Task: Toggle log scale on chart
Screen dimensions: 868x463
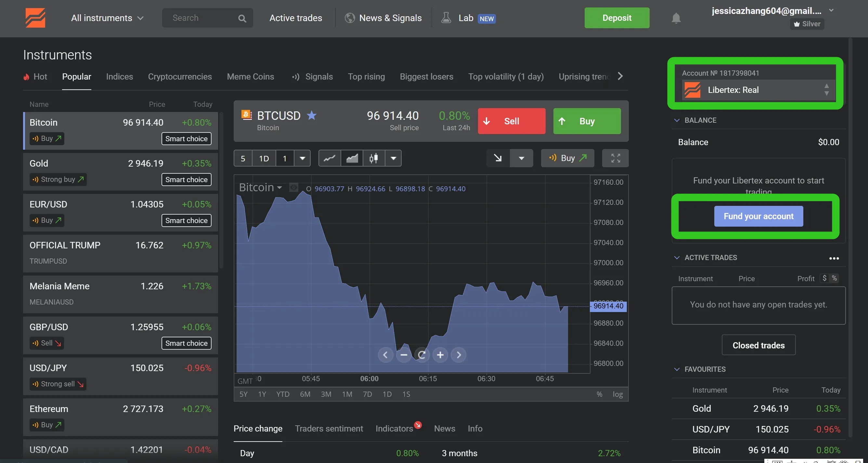Action: (x=617, y=394)
